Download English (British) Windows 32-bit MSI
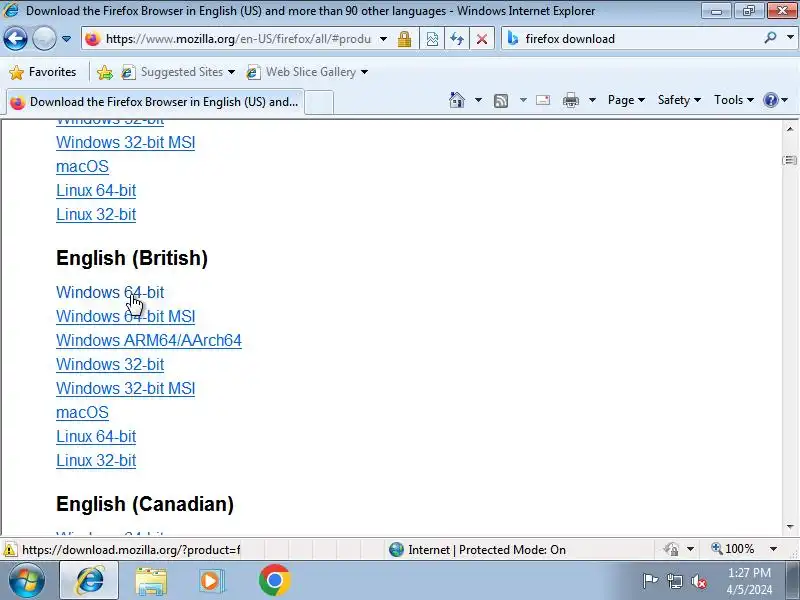 [x=126, y=388]
